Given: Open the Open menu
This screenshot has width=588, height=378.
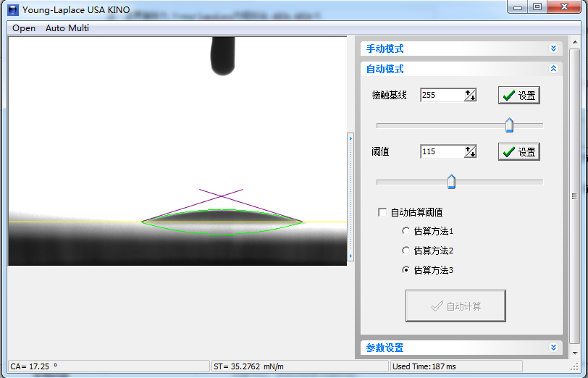Looking at the screenshot, I should coord(24,28).
